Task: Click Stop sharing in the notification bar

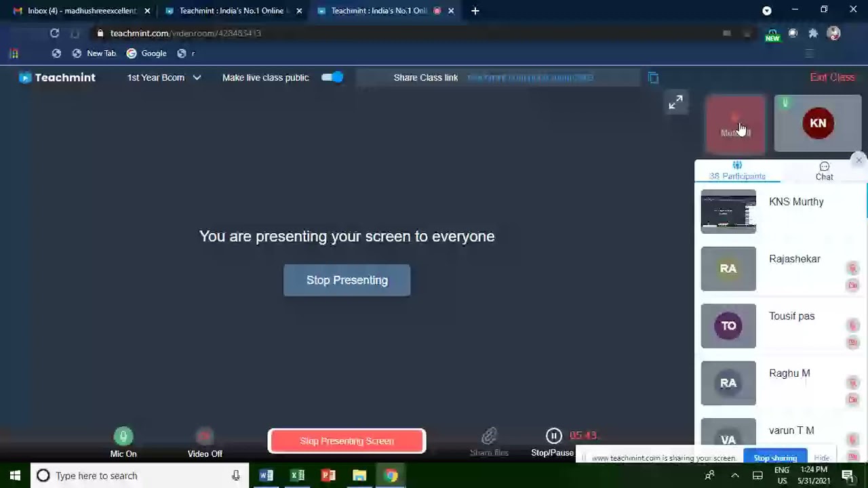Action: pyautogui.click(x=775, y=457)
